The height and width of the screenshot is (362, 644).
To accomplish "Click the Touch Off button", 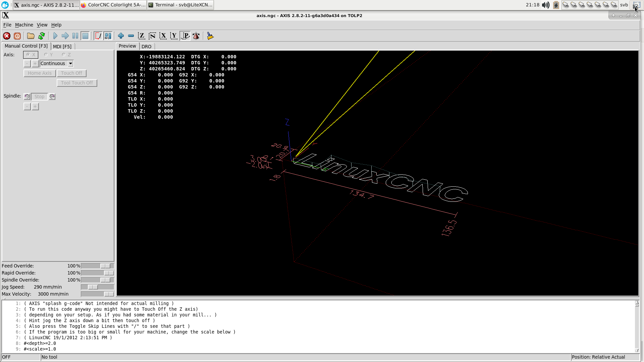I will [71, 73].
